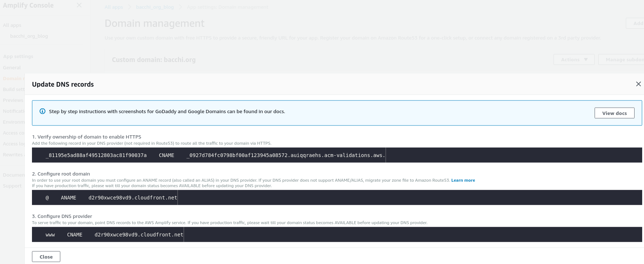
Task: Open bacchi_org_blog breadcrumb link
Action: 155,7
